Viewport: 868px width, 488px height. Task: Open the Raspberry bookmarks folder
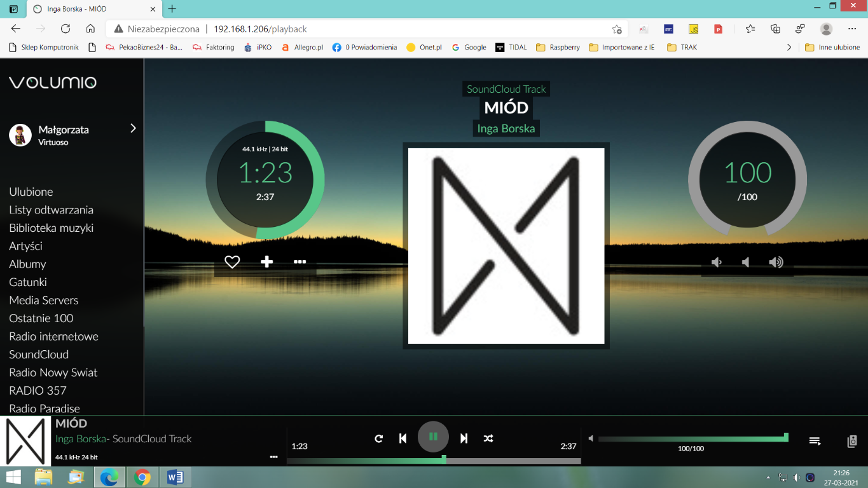(558, 47)
